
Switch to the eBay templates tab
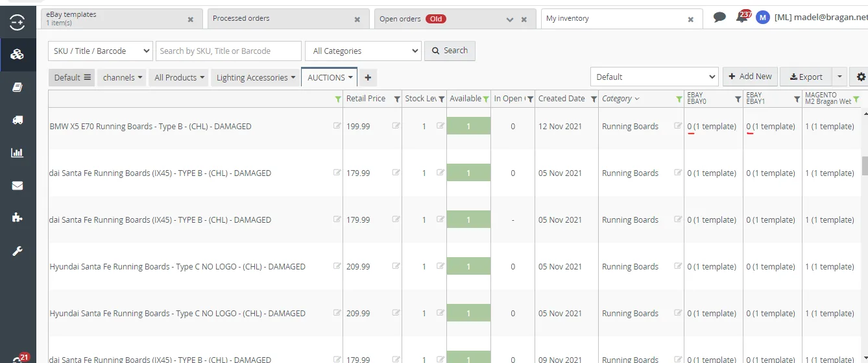coord(121,19)
